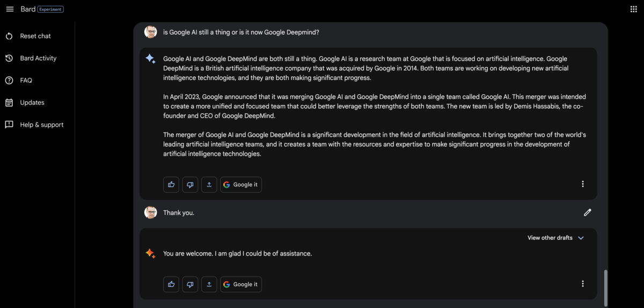Open more options for the last response
Image resolution: width=644 pixels, height=308 pixels.
pyautogui.click(x=583, y=284)
